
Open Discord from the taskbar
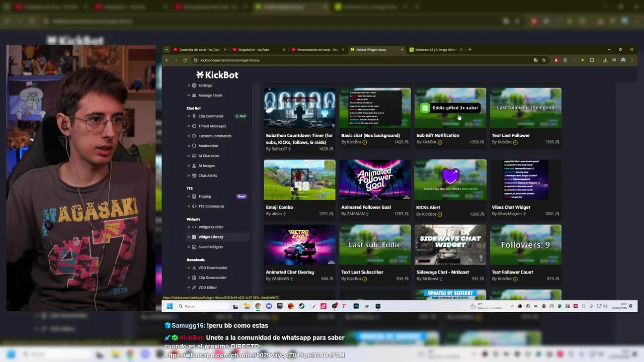269,306
